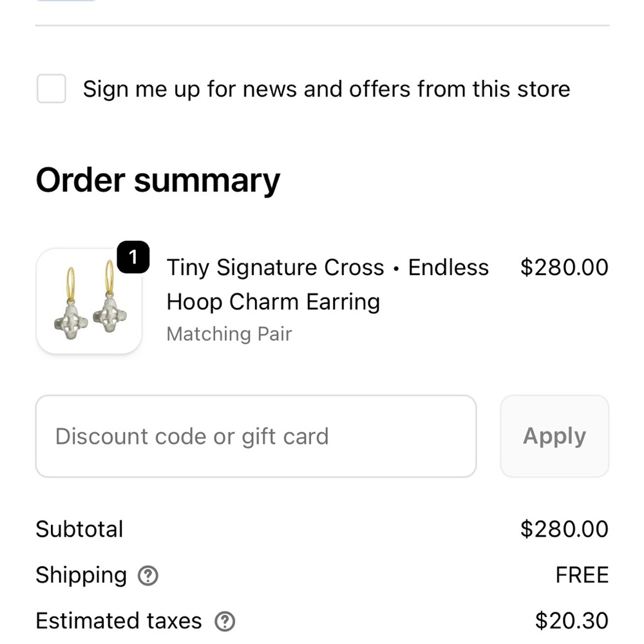Click the Shipping label text
644x644 pixels.
coord(81,575)
